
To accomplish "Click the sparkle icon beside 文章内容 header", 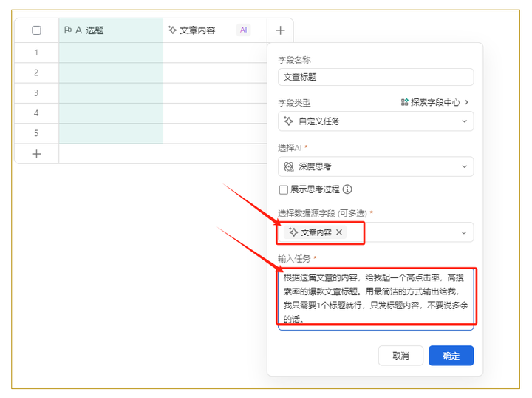I will tap(172, 30).
